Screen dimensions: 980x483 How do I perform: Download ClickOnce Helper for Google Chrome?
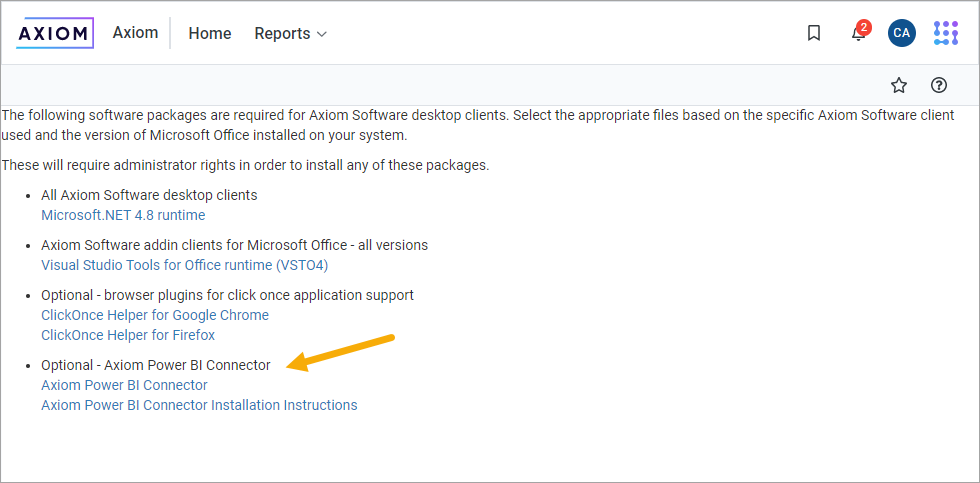pos(155,315)
